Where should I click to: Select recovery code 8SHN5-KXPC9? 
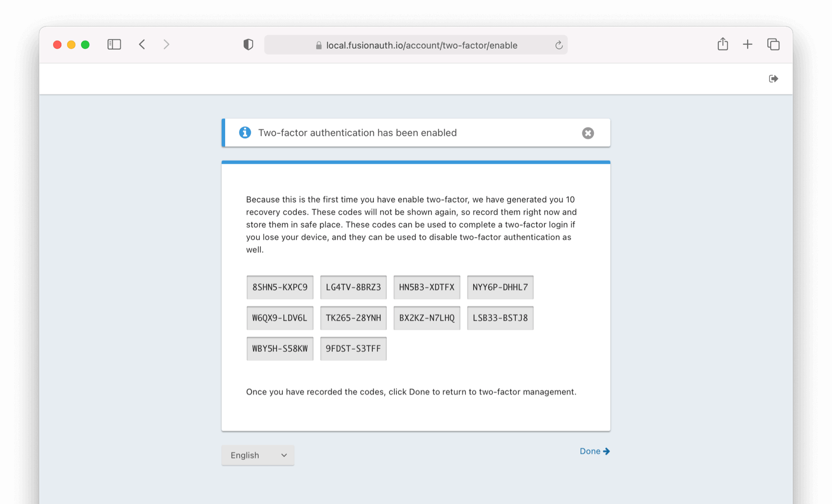(x=280, y=287)
